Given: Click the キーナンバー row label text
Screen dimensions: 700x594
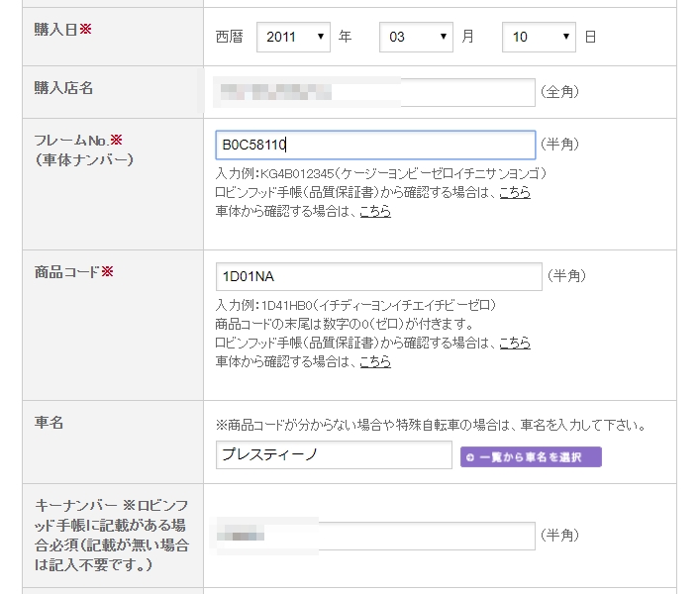Looking at the screenshot, I should pos(111,536).
